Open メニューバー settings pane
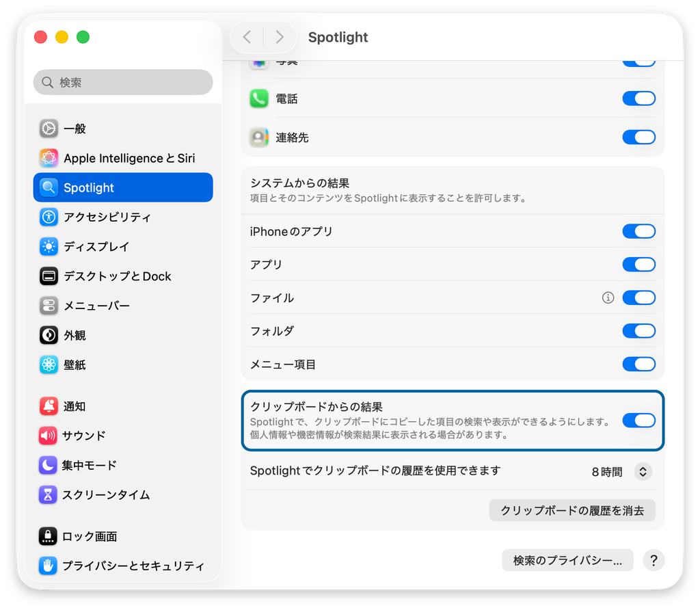The image size is (700, 610). click(123, 306)
